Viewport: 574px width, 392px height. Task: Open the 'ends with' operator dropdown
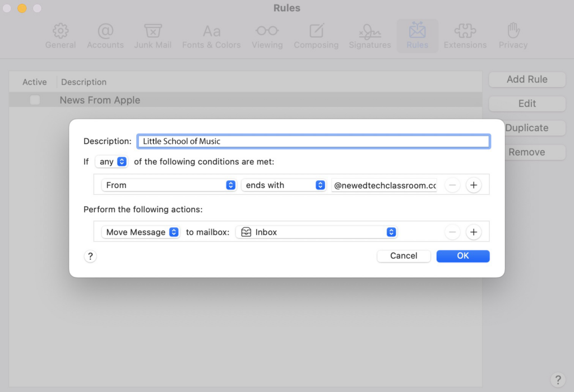283,185
